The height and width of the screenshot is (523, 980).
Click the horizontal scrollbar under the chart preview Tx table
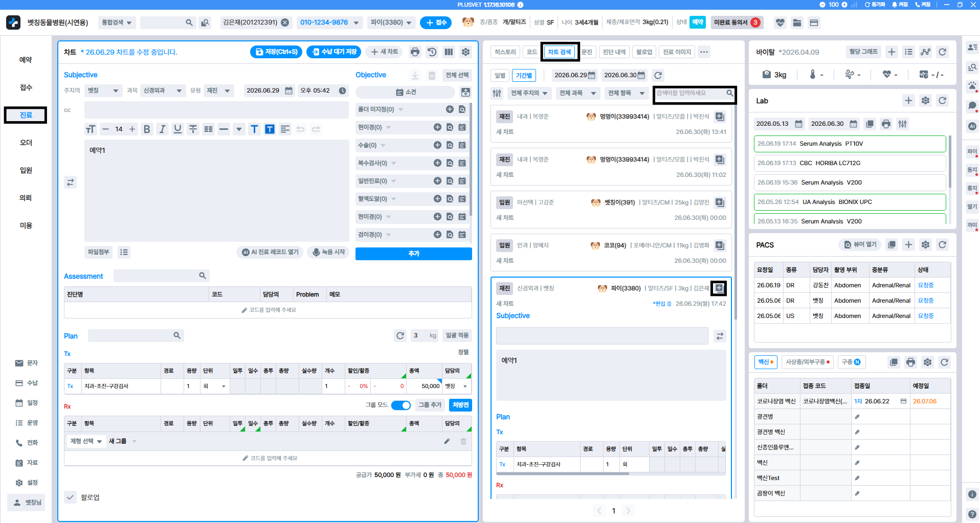click(x=563, y=473)
